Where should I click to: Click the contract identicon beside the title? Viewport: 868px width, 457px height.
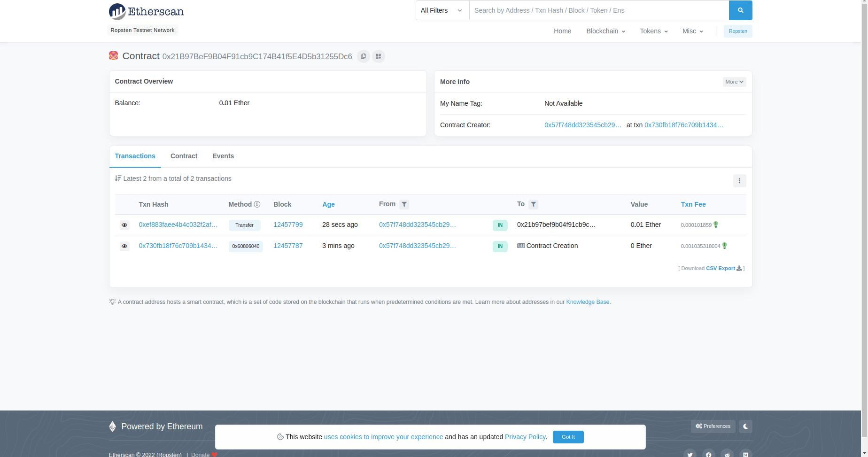[113, 56]
